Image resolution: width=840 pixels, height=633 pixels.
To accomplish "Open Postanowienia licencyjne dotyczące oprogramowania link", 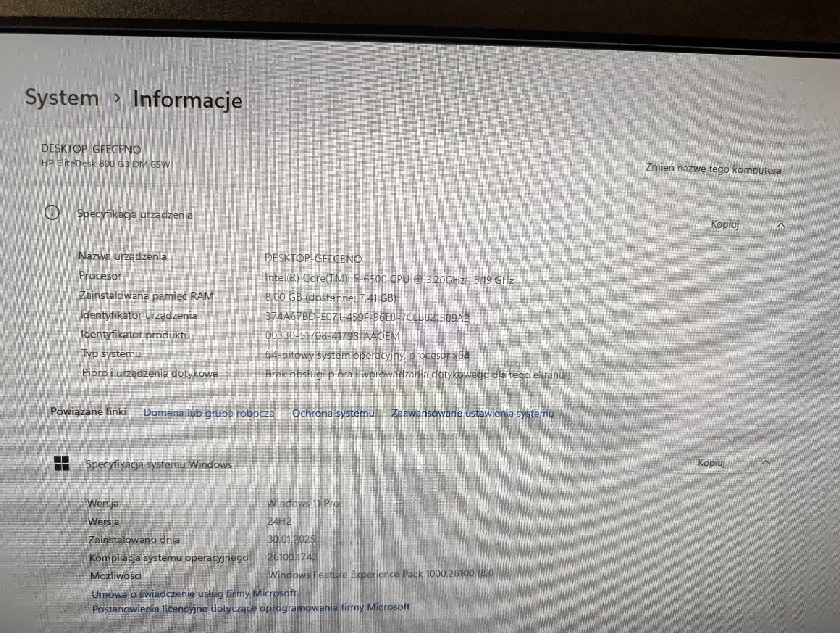I will click(251, 608).
